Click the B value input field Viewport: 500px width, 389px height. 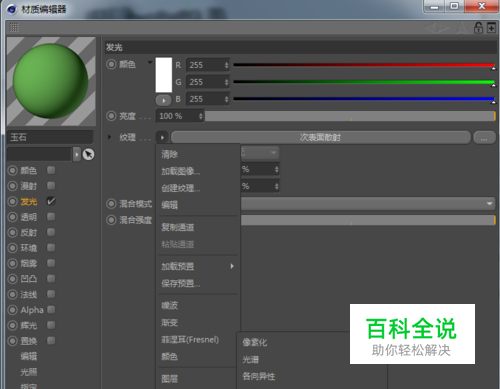[208, 99]
